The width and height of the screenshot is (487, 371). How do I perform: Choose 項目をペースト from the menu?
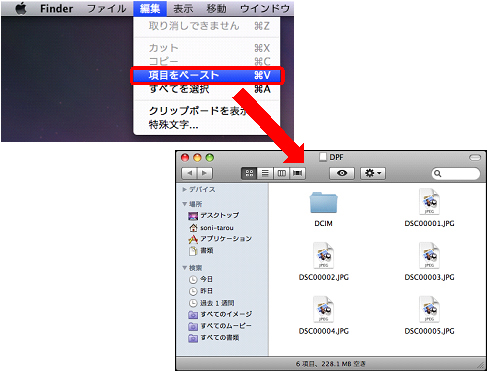(207, 75)
